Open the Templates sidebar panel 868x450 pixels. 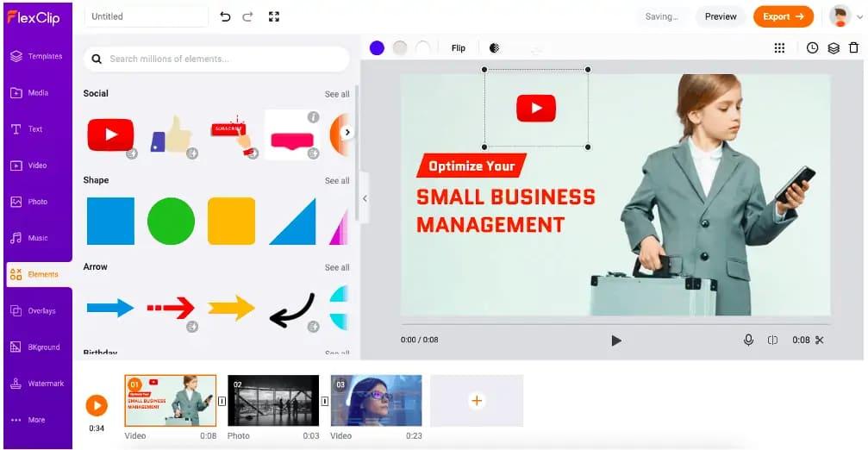click(x=37, y=56)
